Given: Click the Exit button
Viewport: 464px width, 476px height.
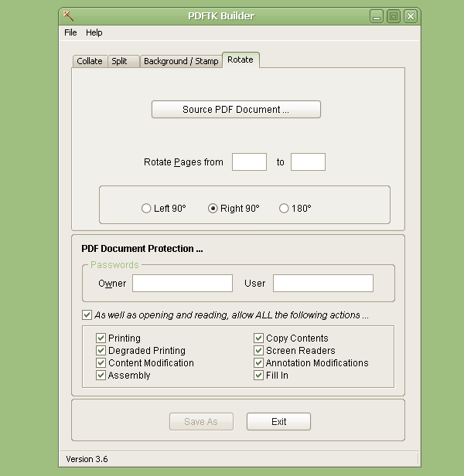Looking at the screenshot, I should pyautogui.click(x=278, y=421).
